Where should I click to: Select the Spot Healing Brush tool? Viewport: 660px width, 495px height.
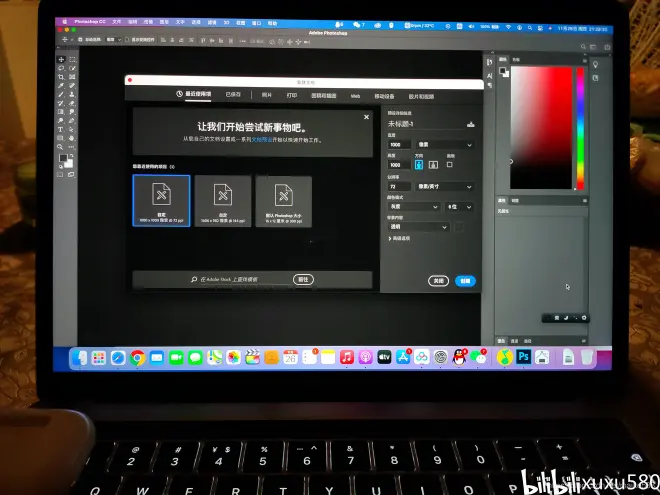(x=72, y=86)
